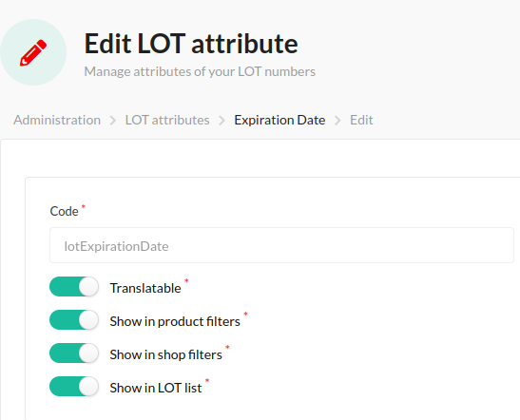
Task: Click the chevron after Administration
Action: click(113, 121)
